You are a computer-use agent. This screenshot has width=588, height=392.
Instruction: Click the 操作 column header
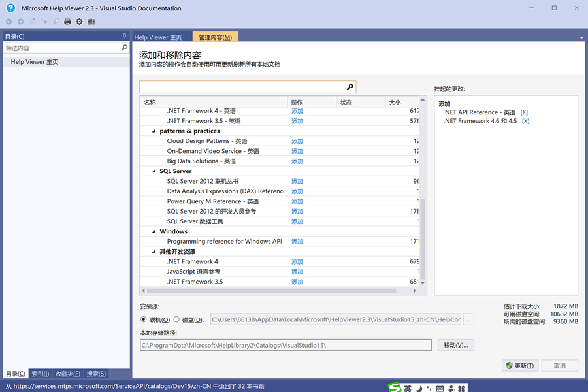point(312,103)
